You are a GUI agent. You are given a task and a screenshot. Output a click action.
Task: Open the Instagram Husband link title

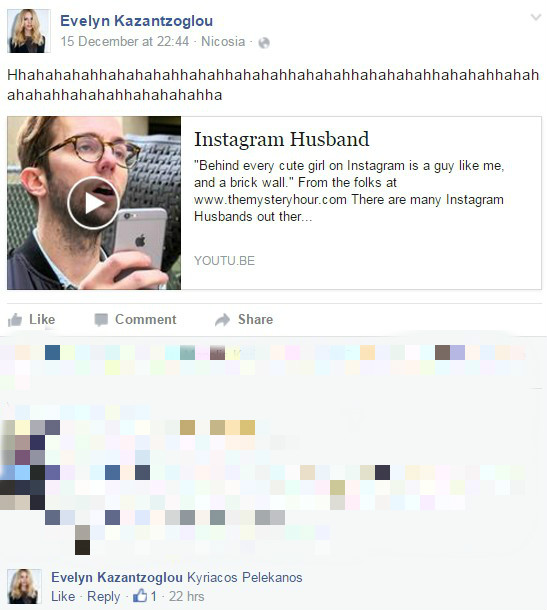pyautogui.click(x=282, y=139)
